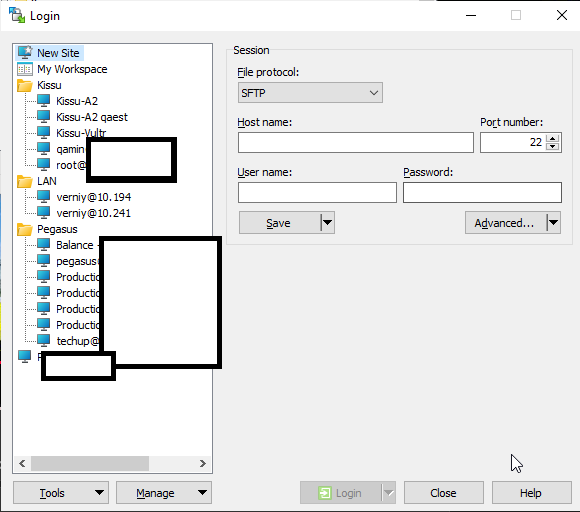Select the Pegasus folder icon

pos(25,229)
